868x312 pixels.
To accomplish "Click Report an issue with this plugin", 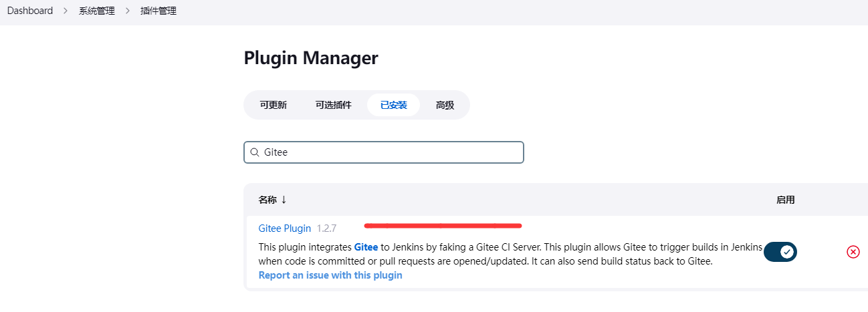I will point(330,275).
